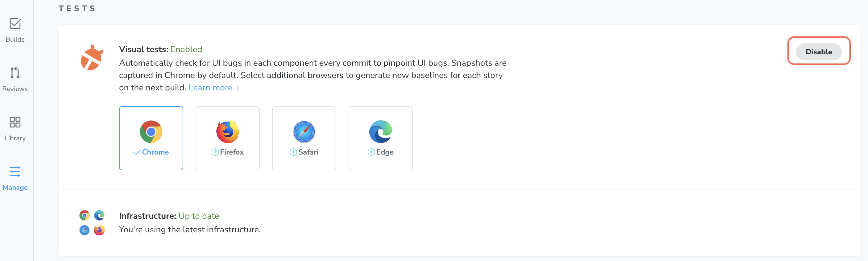The width and height of the screenshot is (868, 261).
Task: Click the small Safari icon under Infrastructure
Action: [84, 230]
